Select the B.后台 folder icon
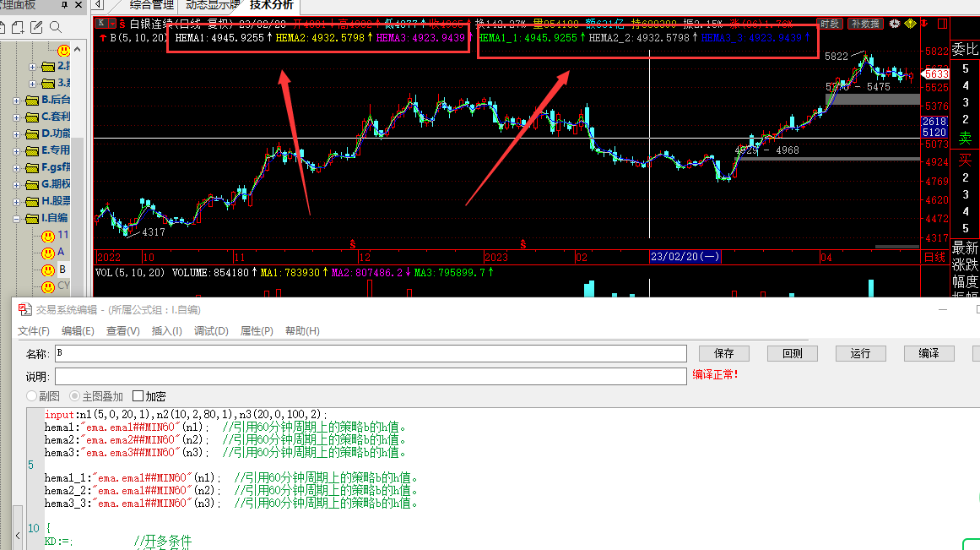Viewport: 980px width, 550px height. tap(32, 100)
